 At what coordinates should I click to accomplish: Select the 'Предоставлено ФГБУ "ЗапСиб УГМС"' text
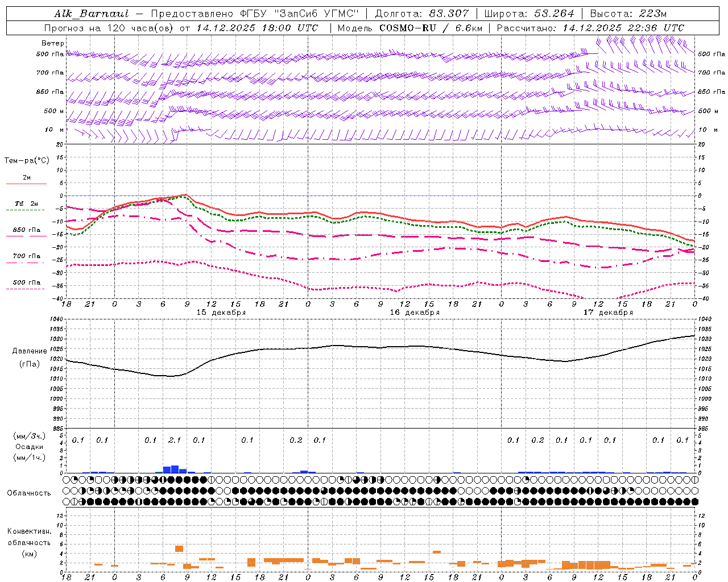click(255, 14)
